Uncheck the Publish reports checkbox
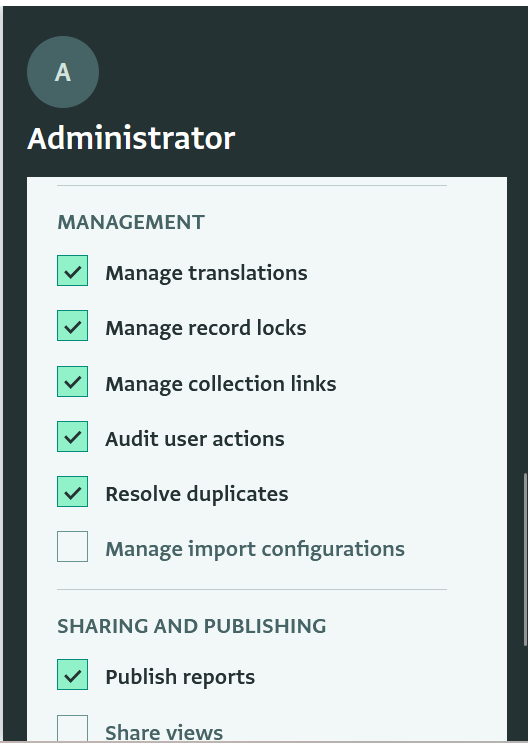The width and height of the screenshot is (528, 743). click(x=73, y=674)
